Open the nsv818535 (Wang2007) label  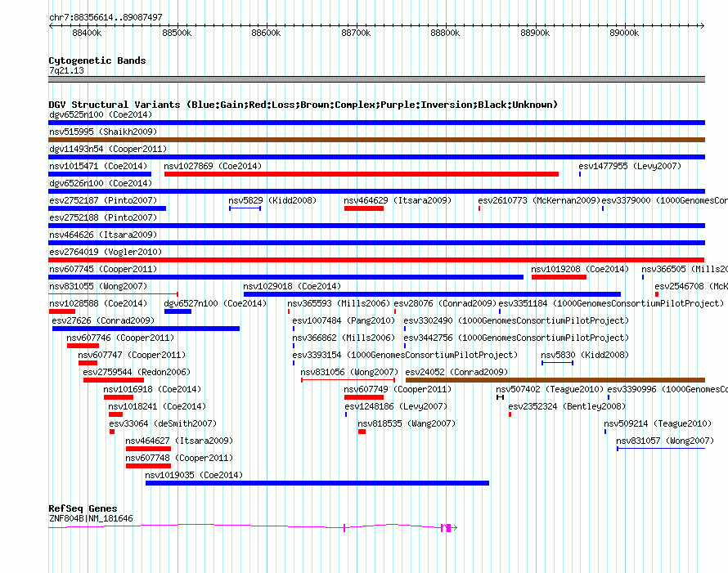tap(407, 423)
